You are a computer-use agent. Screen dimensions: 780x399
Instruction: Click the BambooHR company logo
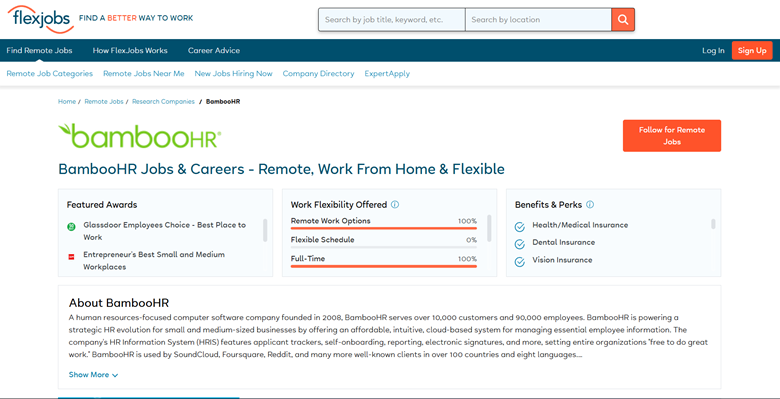140,136
